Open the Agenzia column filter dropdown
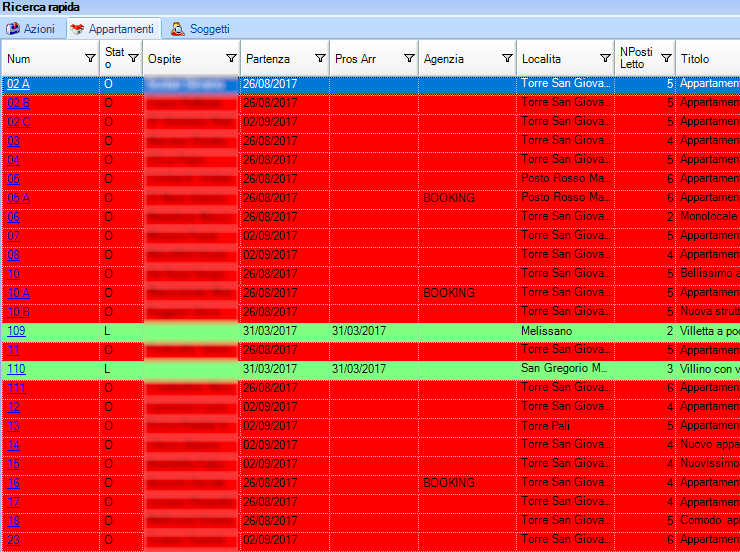Screen dimensions: 740x552 tap(507, 59)
